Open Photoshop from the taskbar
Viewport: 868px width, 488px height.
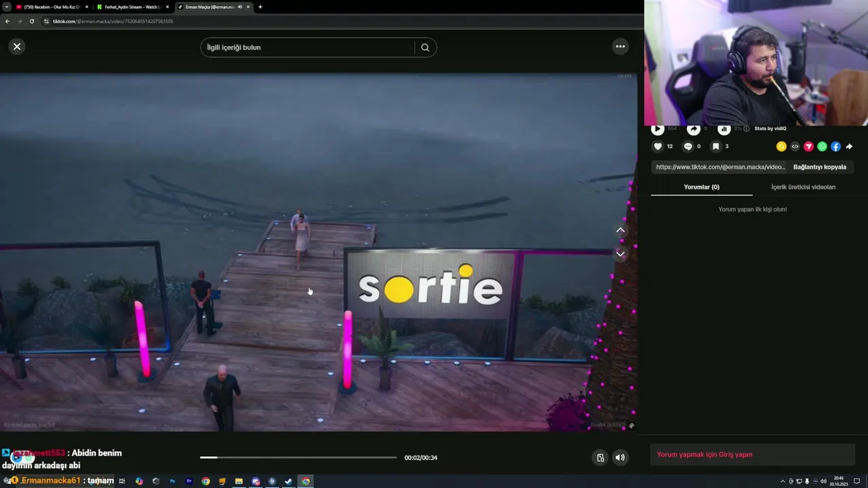(x=172, y=481)
